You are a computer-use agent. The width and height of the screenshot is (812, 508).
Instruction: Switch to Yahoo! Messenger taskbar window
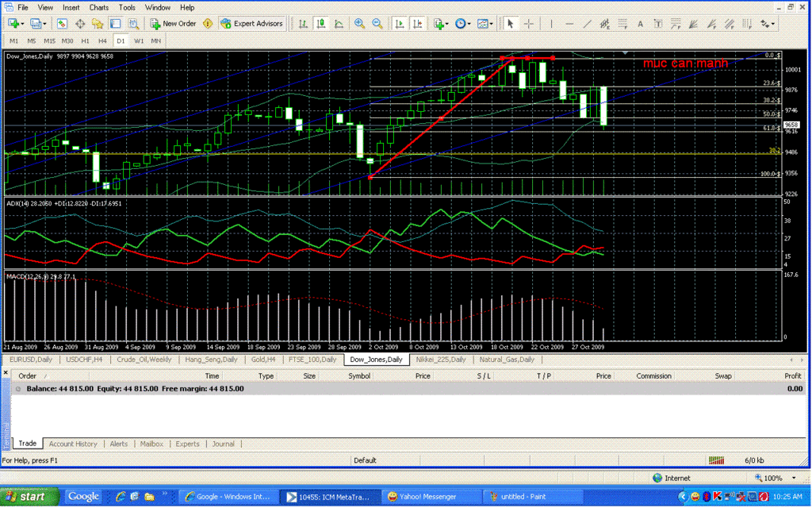click(x=431, y=497)
